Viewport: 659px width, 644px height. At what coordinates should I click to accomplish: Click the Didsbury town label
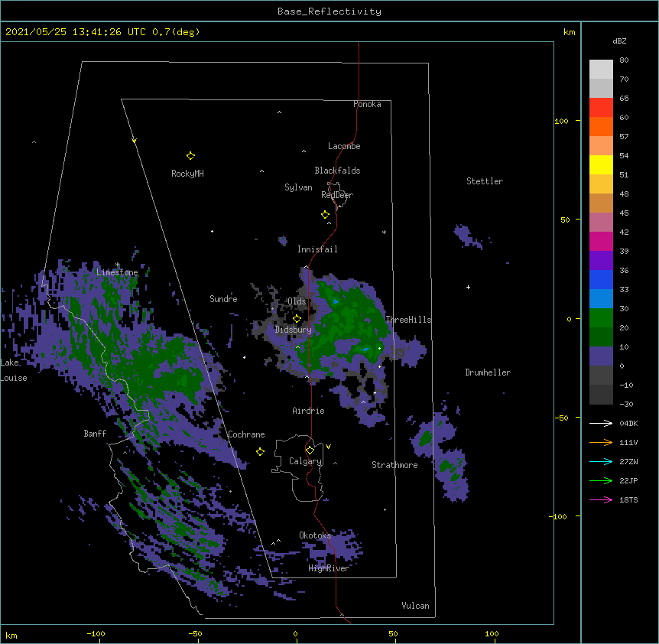294,330
